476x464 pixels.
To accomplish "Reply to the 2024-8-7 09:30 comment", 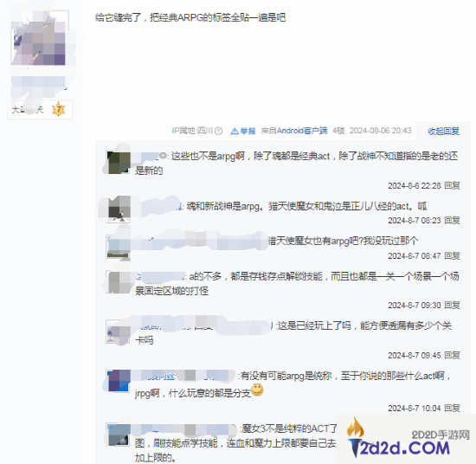I will (452, 306).
